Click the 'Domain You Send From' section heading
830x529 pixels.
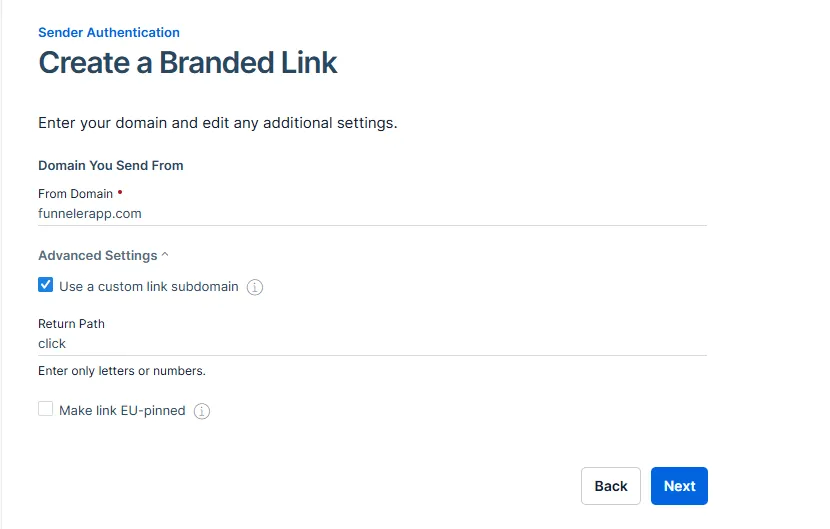point(111,165)
